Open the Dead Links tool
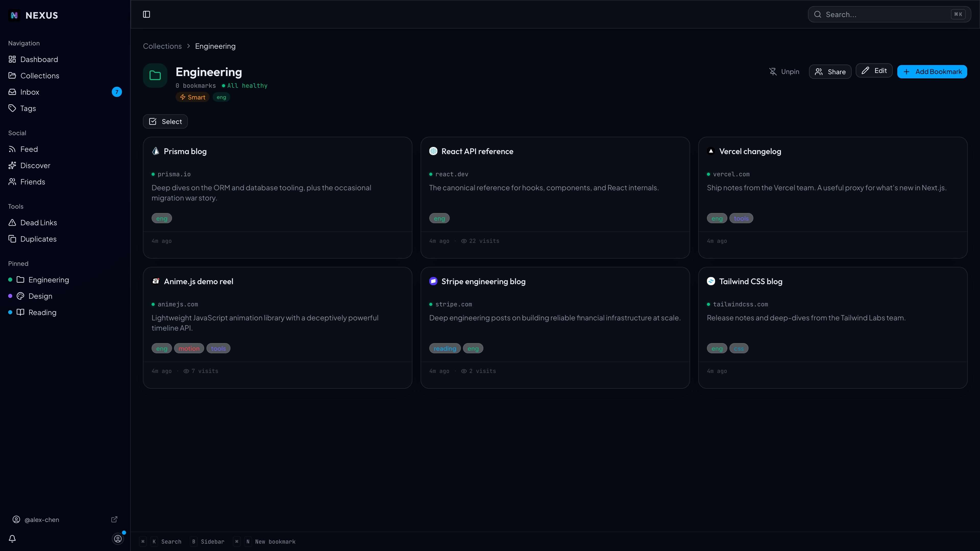Screen dimensions: 980x551 (65, 222)
